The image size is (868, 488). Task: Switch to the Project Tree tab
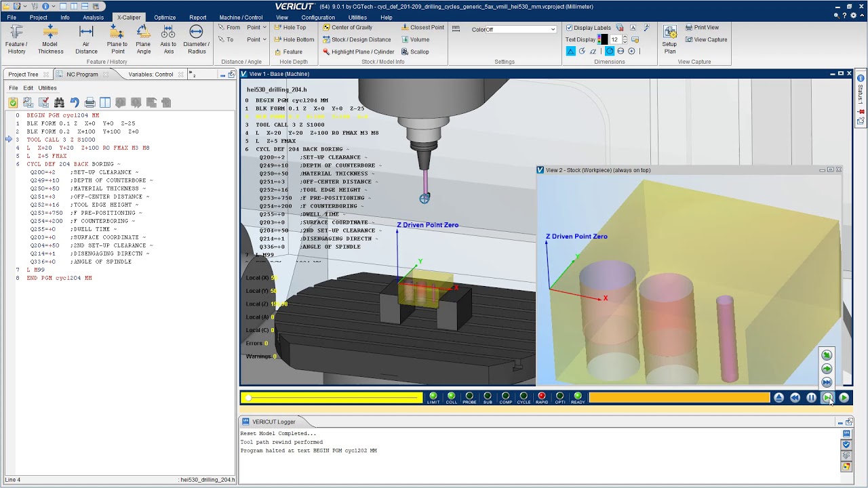pyautogui.click(x=23, y=75)
